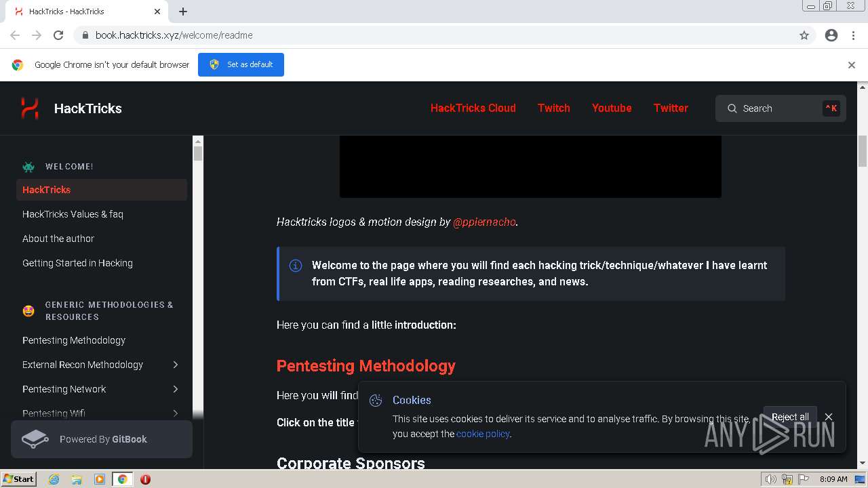This screenshot has height=488, width=868.
Task: Open External Recon Methodology page
Action: 83,365
